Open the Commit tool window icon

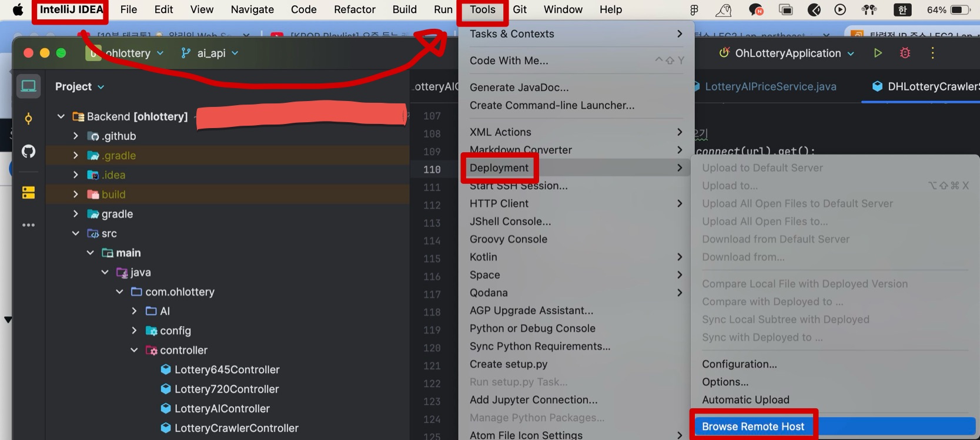(28, 119)
